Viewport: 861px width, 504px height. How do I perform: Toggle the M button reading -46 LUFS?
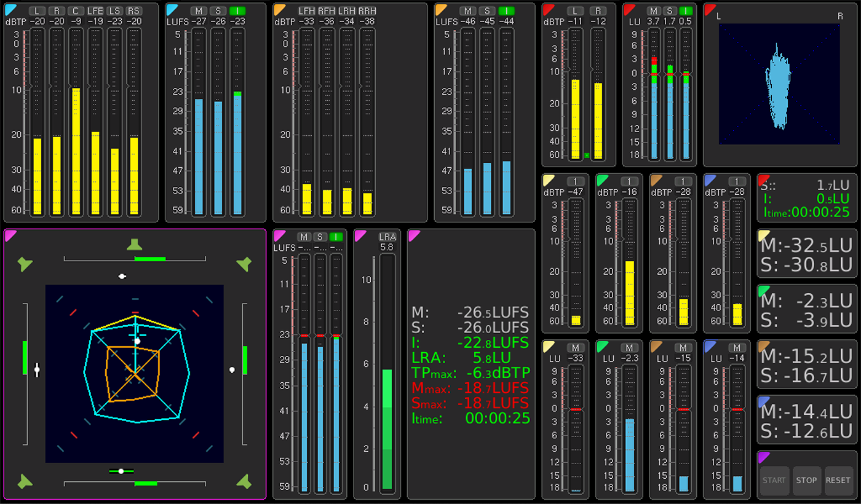[468, 11]
